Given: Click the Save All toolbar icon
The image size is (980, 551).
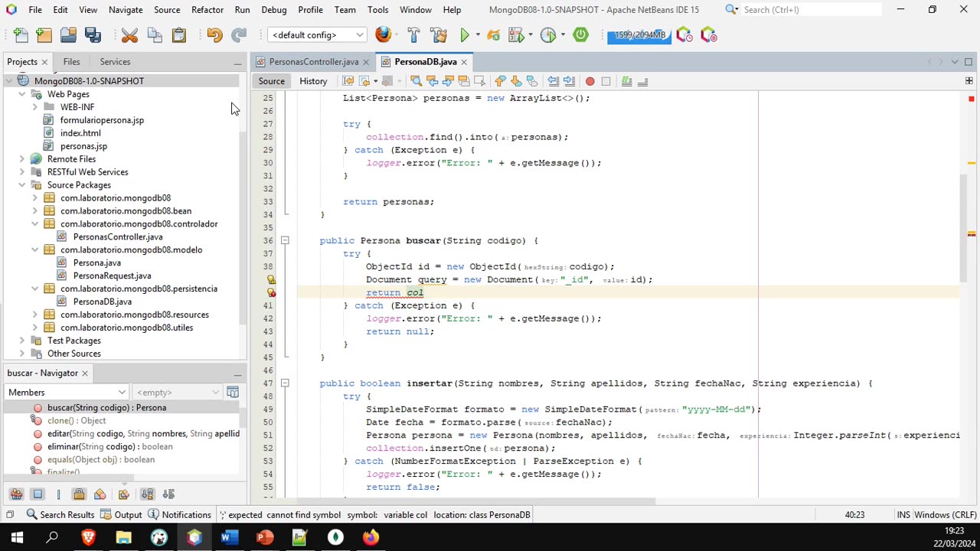Looking at the screenshot, I should [x=93, y=35].
